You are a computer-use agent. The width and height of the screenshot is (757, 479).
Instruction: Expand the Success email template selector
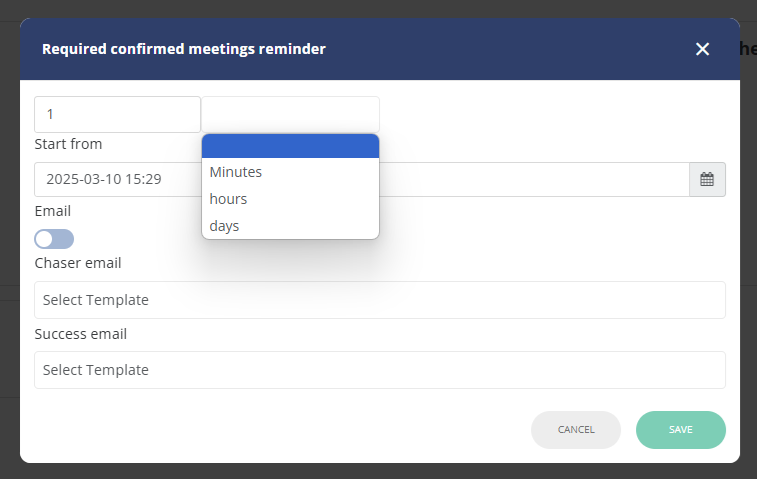tap(379, 370)
